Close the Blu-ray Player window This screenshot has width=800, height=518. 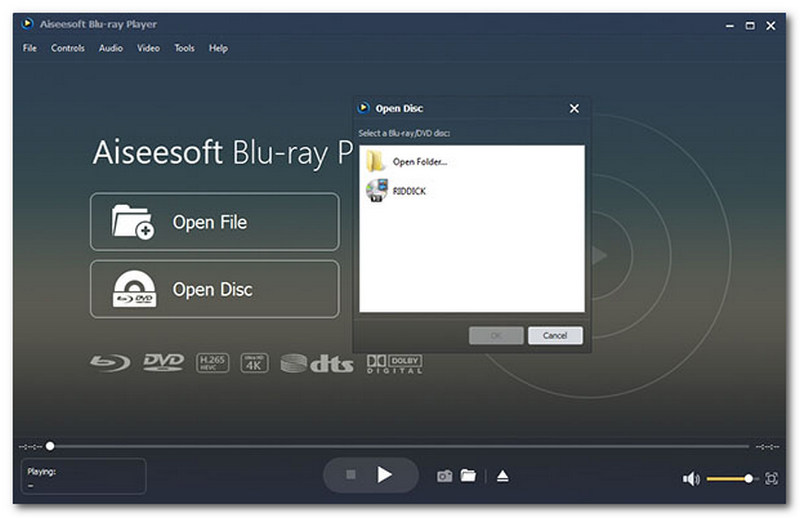[771, 25]
